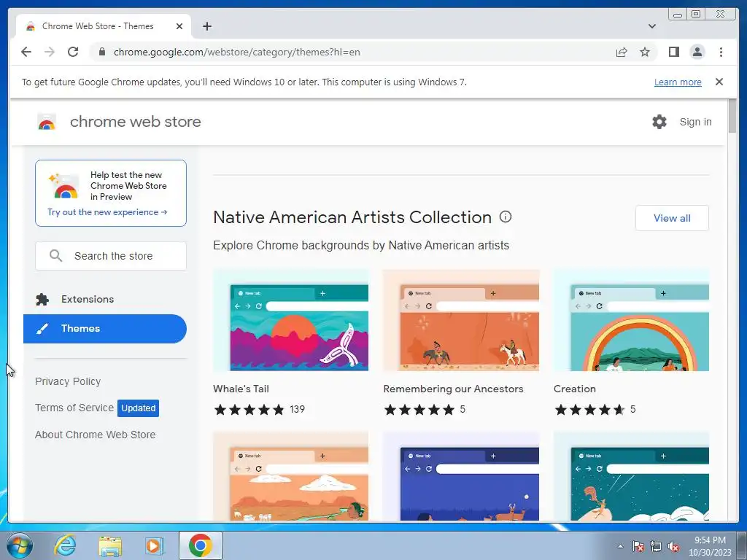Image resolution: width=747 pixels, height=560 pixels.
Task: Open Windows Explorer from taskbar
Action: click(x=110, y=545)
